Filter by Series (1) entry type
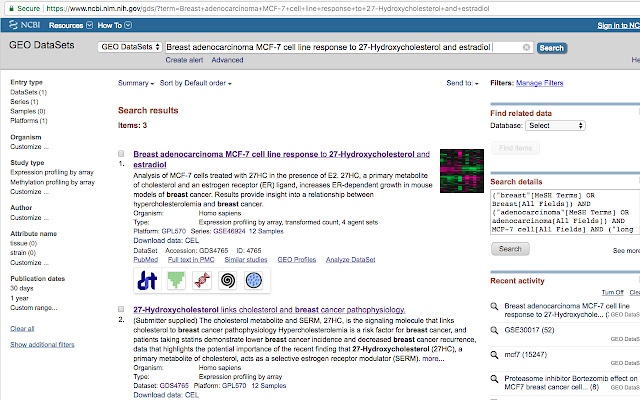 click(x=24, y=102)
